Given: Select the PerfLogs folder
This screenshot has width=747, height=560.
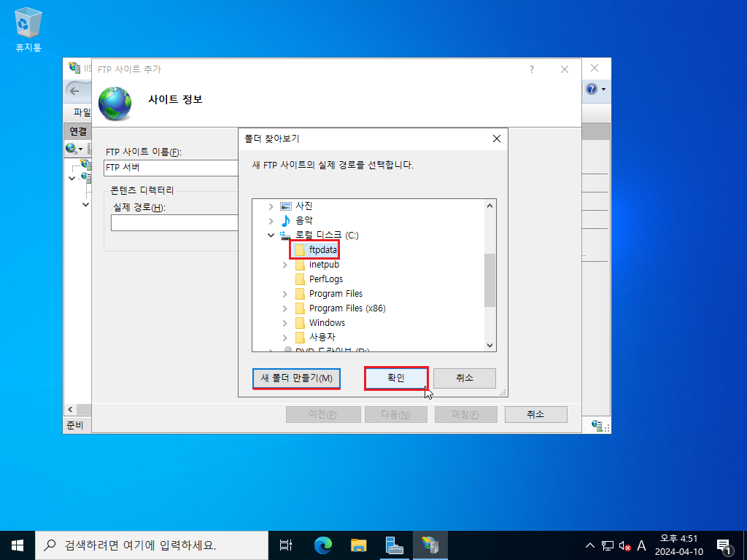Looking at the screenshot, I should 319,279.
